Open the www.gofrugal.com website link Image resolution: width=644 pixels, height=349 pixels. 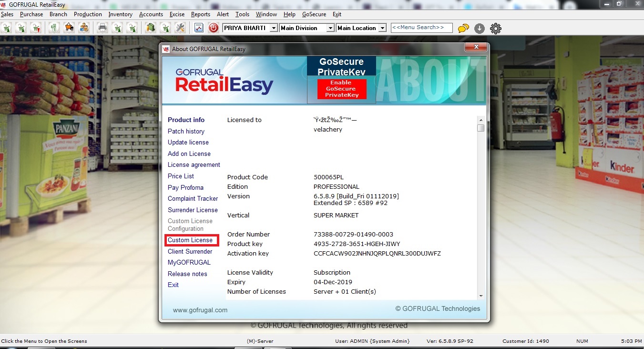[x=200, y=310]
